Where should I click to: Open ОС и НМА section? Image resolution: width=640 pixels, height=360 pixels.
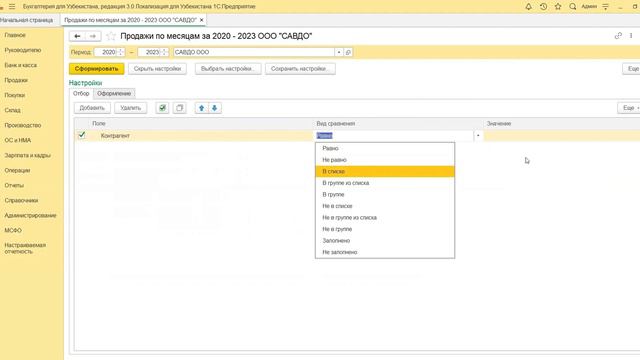[x=18, y=140]
